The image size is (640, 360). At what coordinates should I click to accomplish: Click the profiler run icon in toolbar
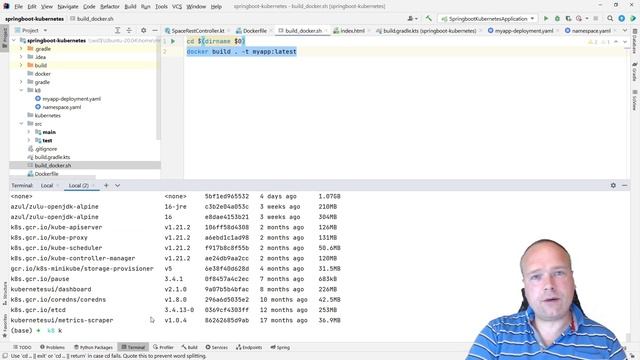579,18
